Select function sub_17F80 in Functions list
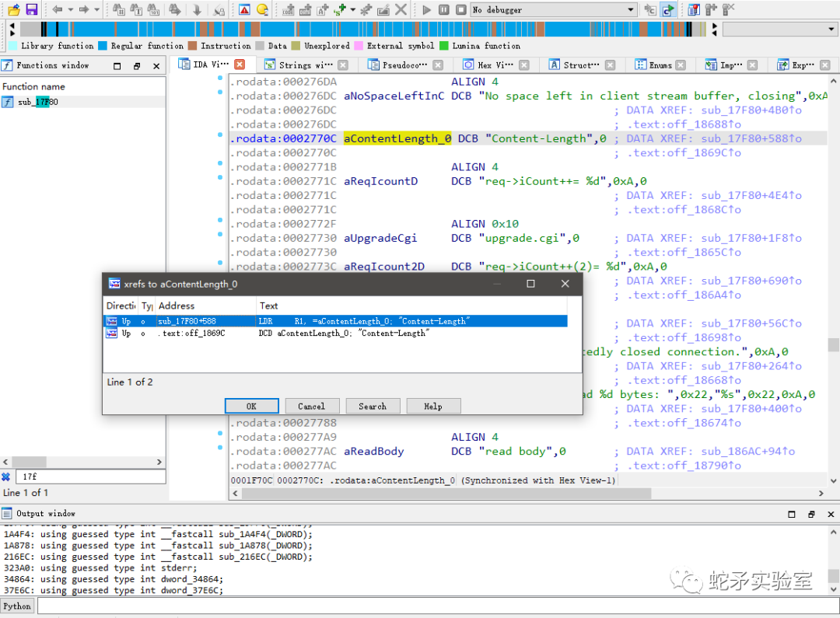Screen dimensions: 840x618 pyautogui.click(x=37, y=102)
